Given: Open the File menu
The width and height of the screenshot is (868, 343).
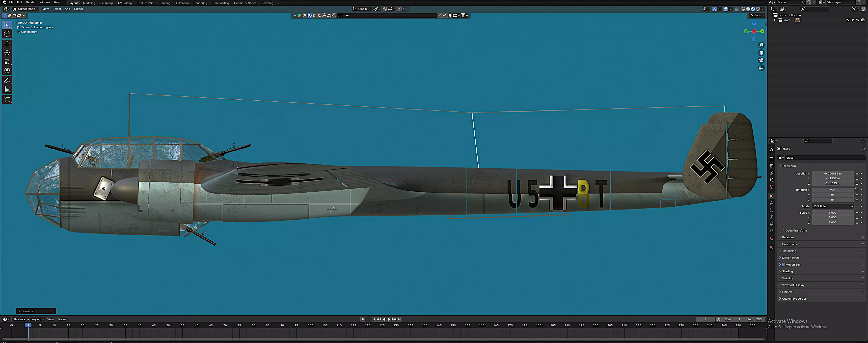Looking at the screenshot, I should [11, 2].
